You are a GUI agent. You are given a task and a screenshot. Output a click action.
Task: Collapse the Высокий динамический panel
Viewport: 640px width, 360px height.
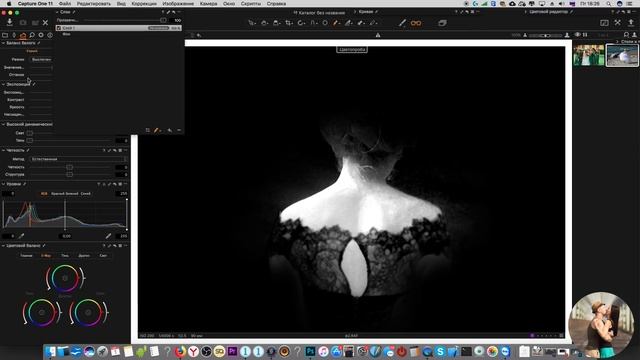[3, 124]
